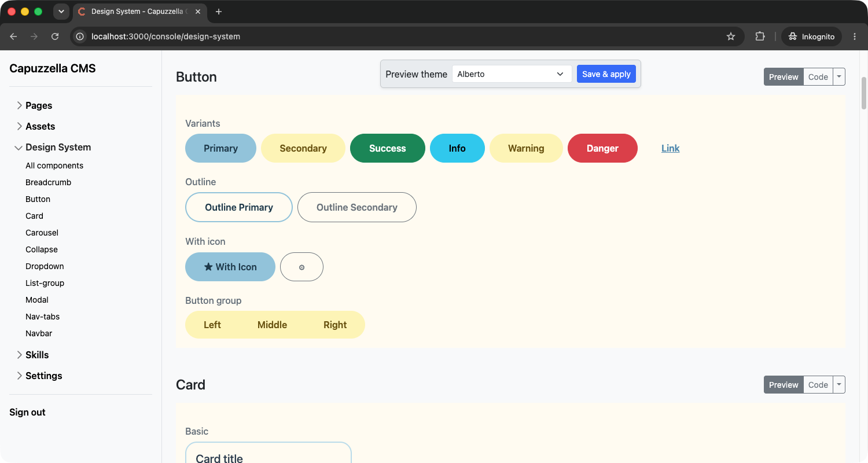Viewport: 868px width, 463px height.
Task: Open the Preview theme dropdown
Action: pyautogui.click(x=512, y=74)
